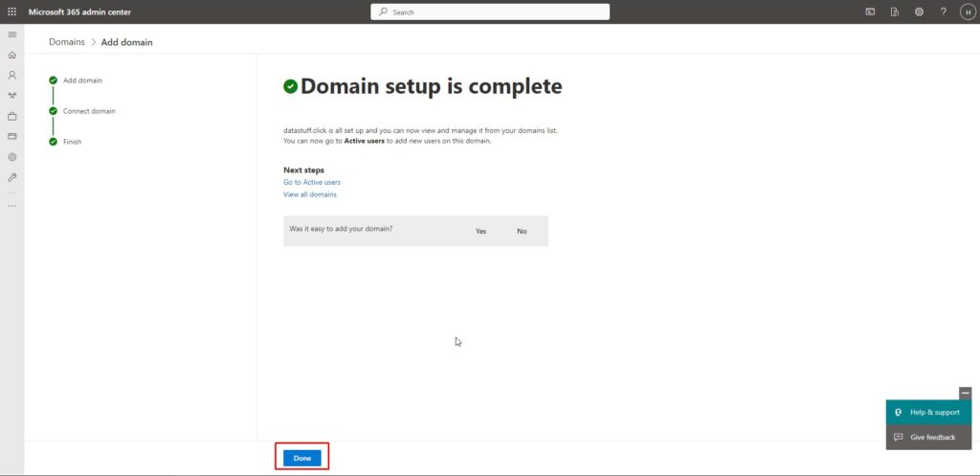Click the Done button
This screenshot has height=476, width=980.
302,458
